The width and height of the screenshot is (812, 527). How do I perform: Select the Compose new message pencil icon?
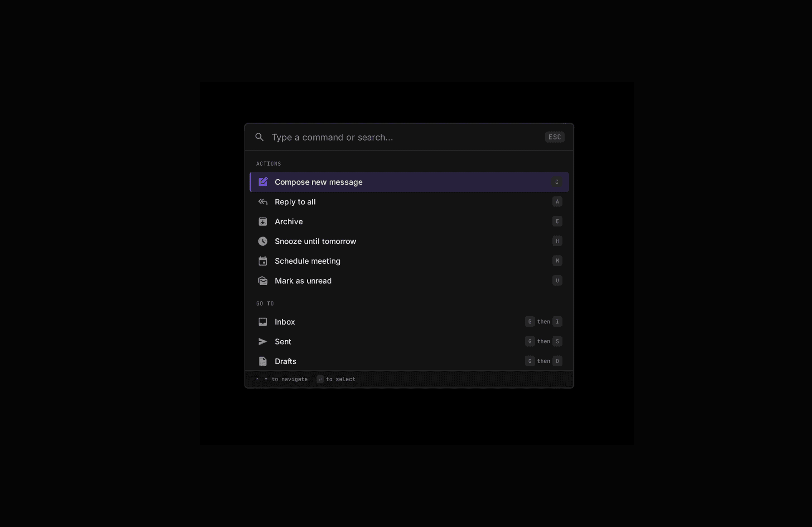pos(263,182)
